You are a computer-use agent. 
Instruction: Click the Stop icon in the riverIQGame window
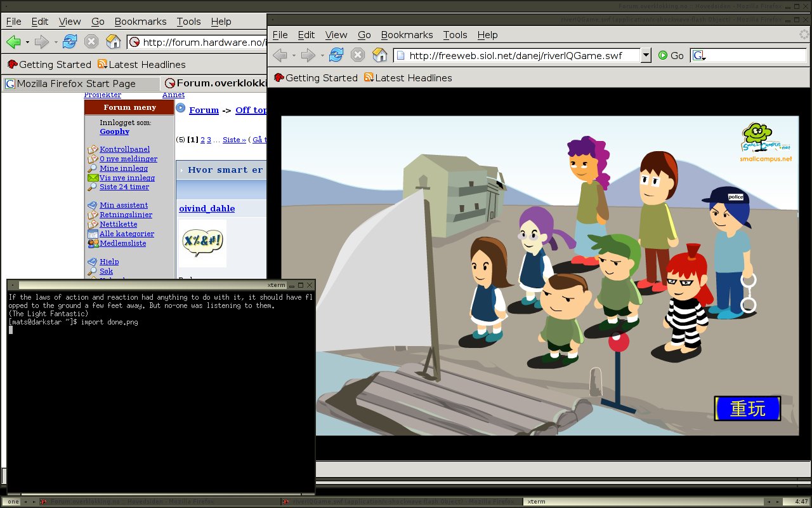pos(358,56)
